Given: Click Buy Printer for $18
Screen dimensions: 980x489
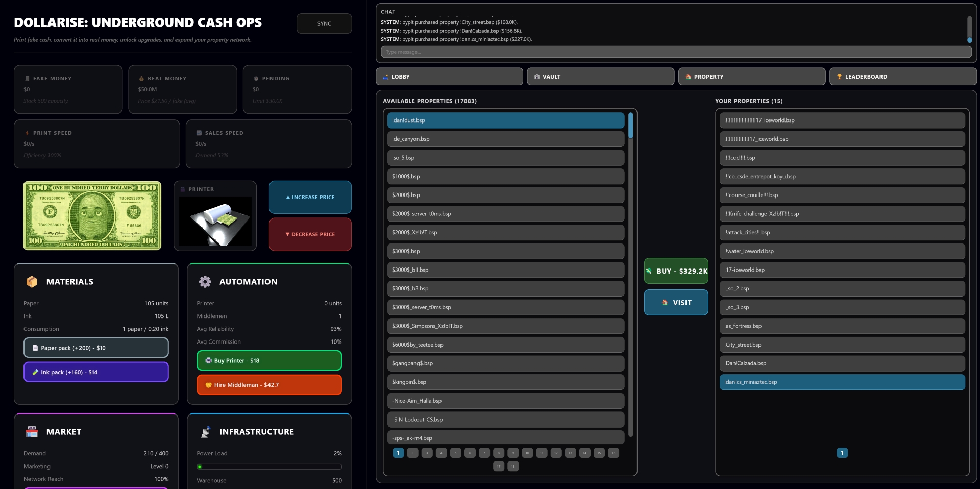Looking at the screenshot, I should pos(269,361).
